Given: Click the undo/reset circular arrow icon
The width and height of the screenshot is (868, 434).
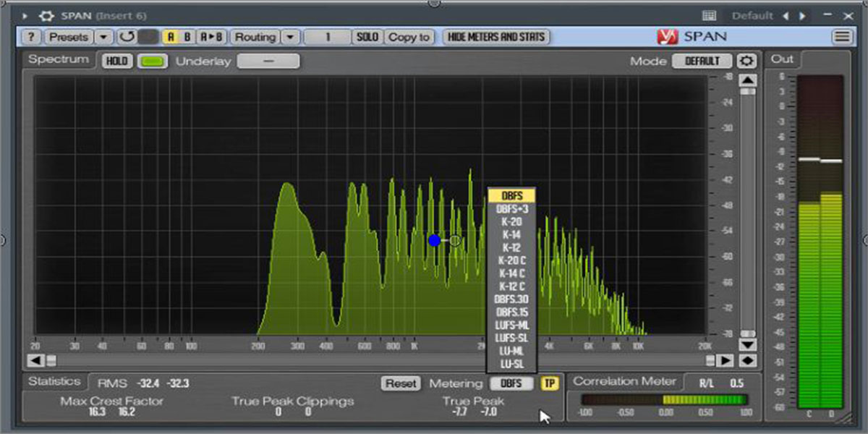Looking at the screenshot, I should click(127, 37).
